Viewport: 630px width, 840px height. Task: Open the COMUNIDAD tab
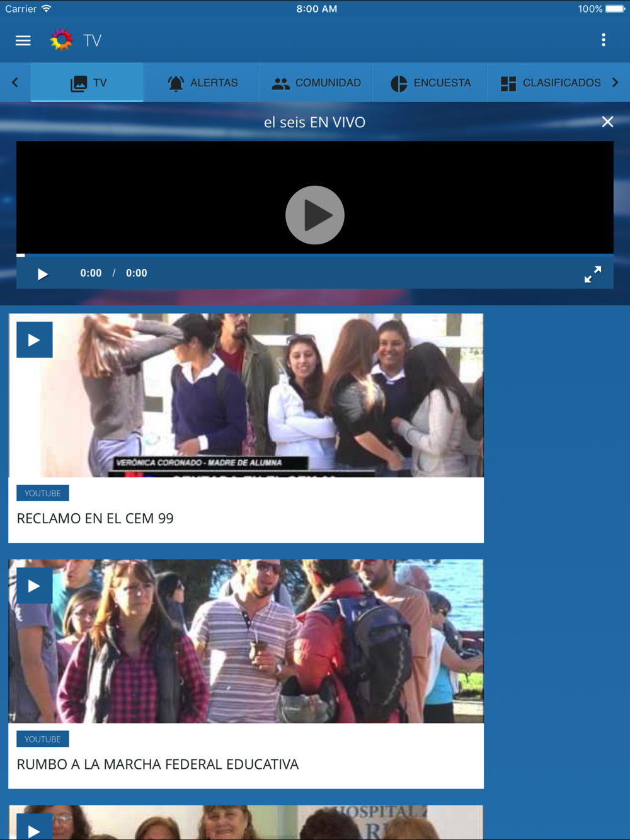click(316, 82)
